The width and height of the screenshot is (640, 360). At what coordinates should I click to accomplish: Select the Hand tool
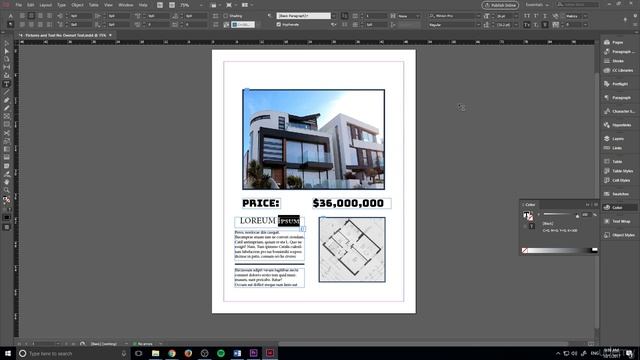tap(7, 182)
